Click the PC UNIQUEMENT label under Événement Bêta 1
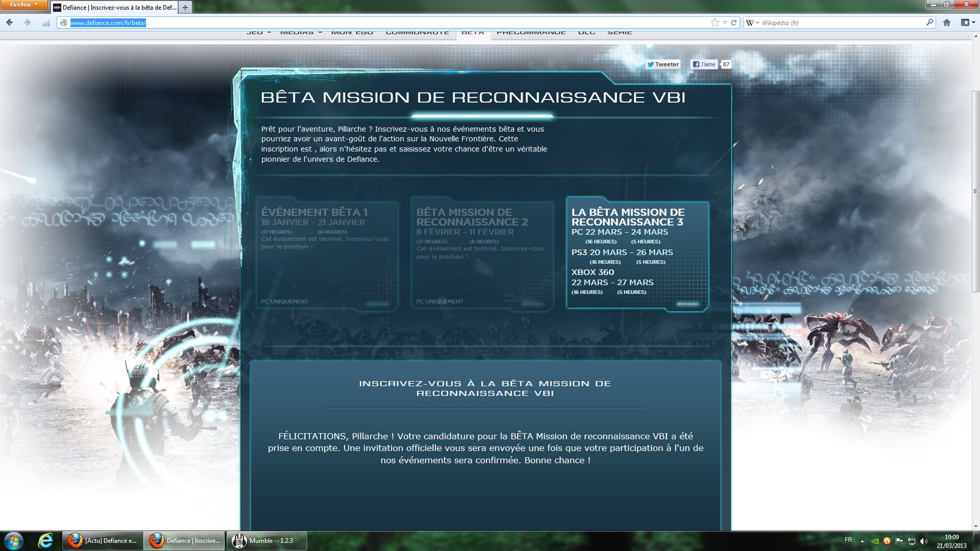The image size is (980, 551). pos(284,301)
